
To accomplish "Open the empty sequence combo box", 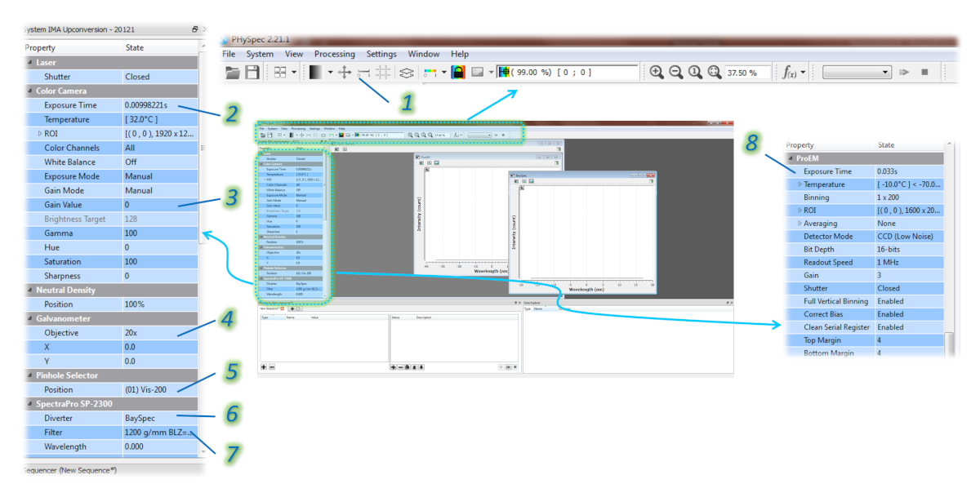I will [857, 73].
